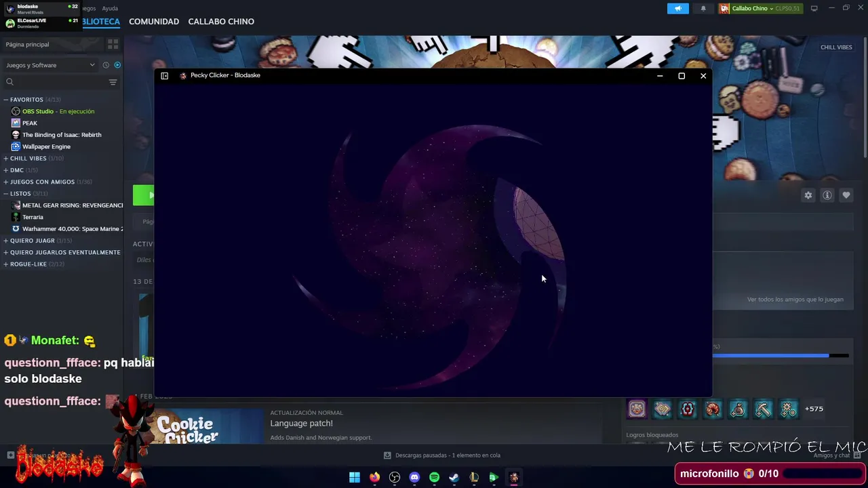Open Language patch! news post
The image size is (868, 488).
tap(301, 424)
